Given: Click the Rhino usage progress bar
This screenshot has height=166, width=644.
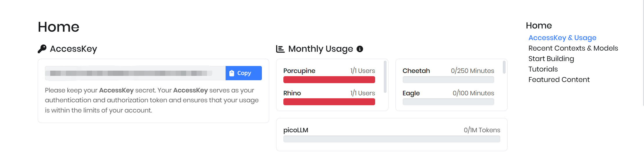Looking at the screenshot, I should click(x=329, y=102).
